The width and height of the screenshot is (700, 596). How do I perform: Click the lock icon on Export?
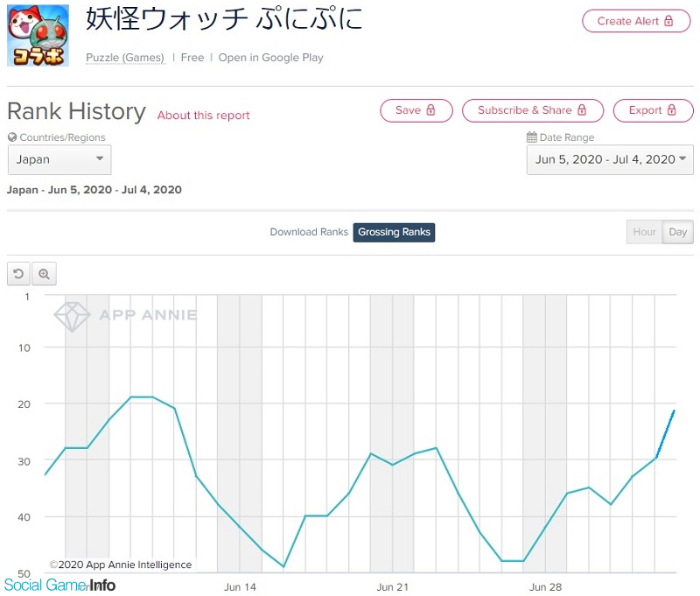tap(671, 109)
